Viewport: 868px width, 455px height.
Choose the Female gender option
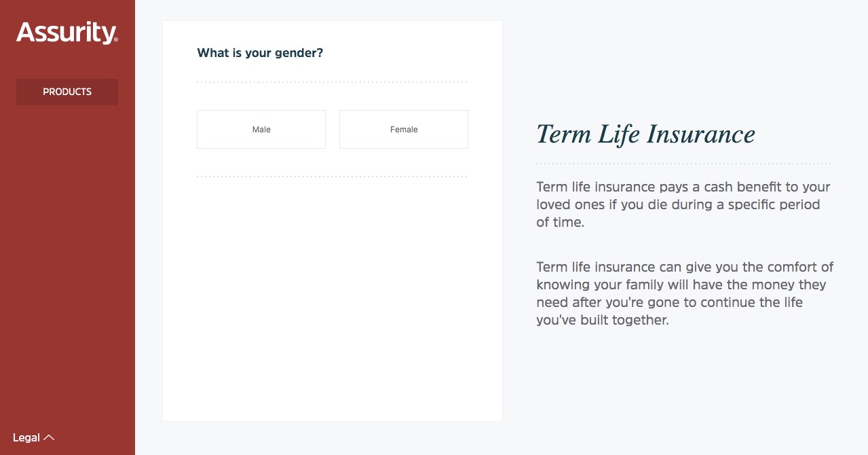[404, 129]
